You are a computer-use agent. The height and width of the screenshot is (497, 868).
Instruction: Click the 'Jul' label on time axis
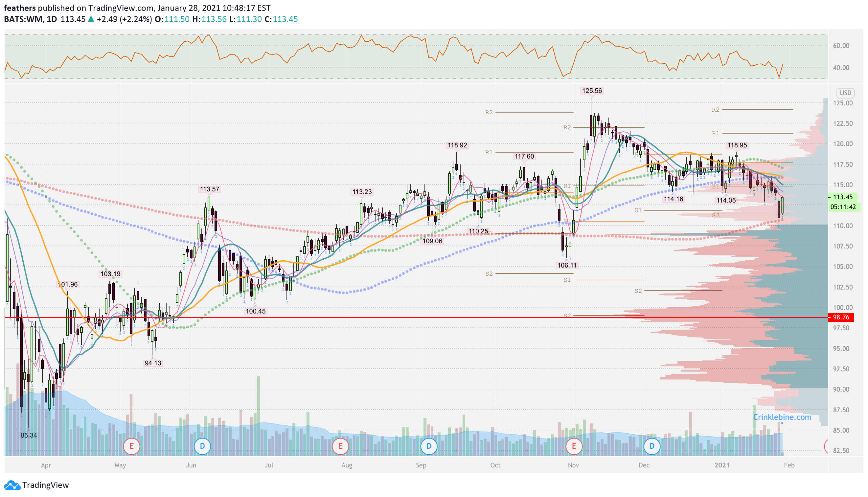(x=269, y=465)
